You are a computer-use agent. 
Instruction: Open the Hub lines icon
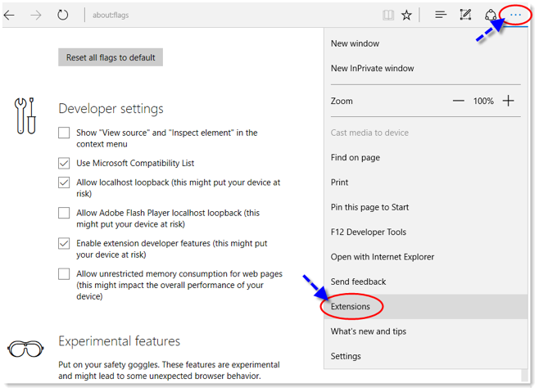[441, 15]
